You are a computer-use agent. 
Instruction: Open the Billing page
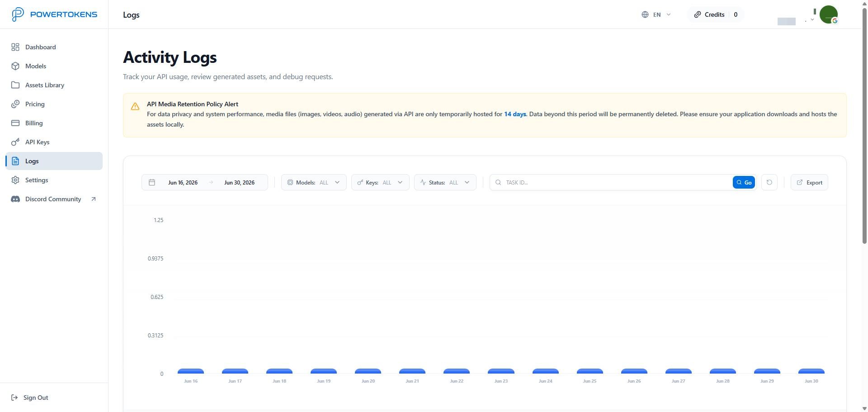54,123
